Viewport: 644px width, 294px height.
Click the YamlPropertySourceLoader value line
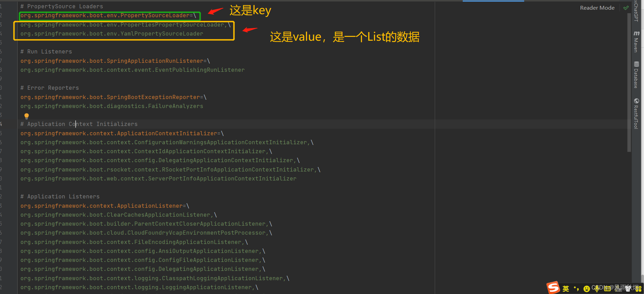(x=112, y=34)
